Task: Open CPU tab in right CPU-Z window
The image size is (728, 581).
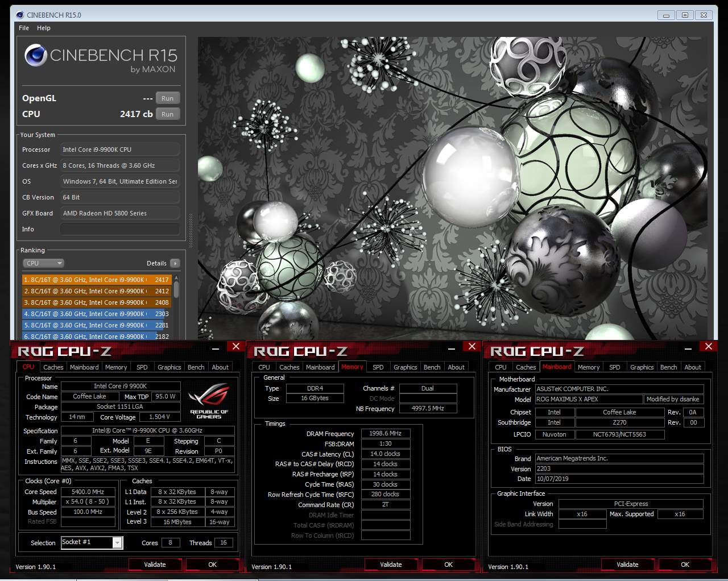Action: tap(501, 367)
